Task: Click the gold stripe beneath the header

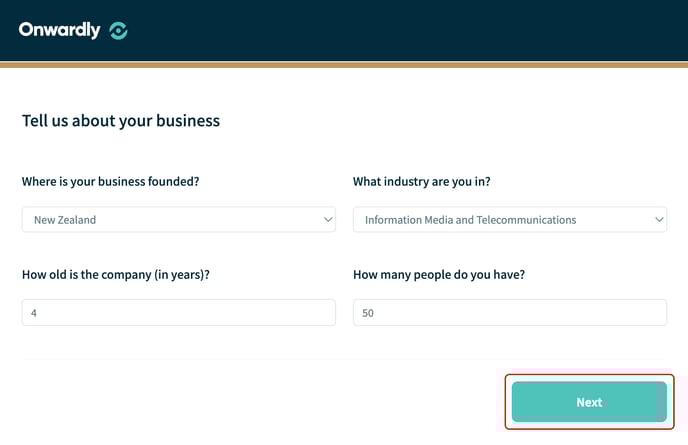Action: click(x=344, y=65)
